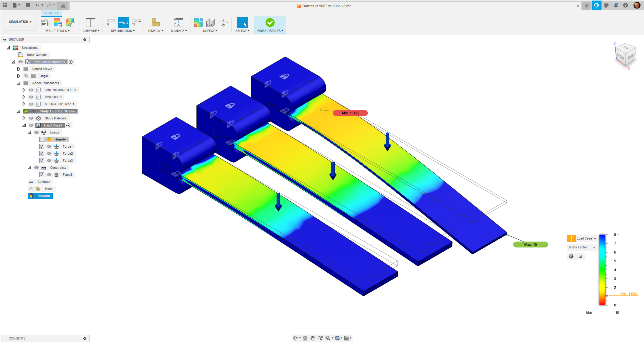The image size is (644, 342).
Task: Collapse the Loads node
Action: [29, 132]
